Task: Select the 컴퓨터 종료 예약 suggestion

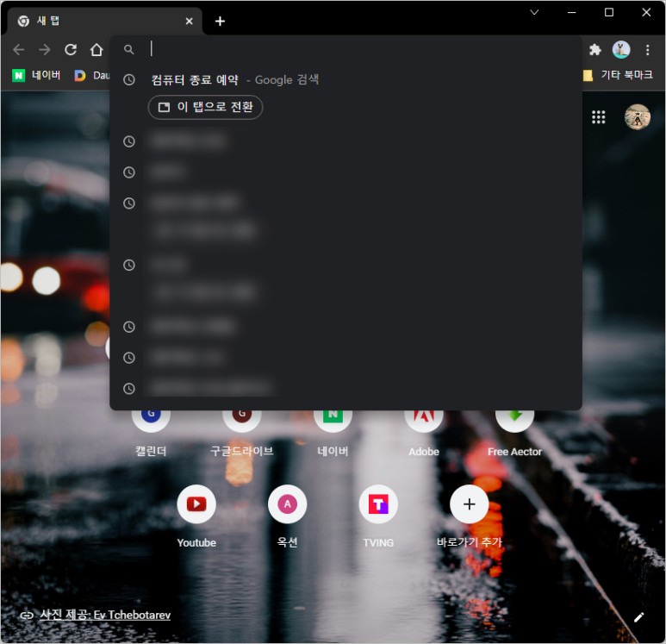Action: coord(345,80)
